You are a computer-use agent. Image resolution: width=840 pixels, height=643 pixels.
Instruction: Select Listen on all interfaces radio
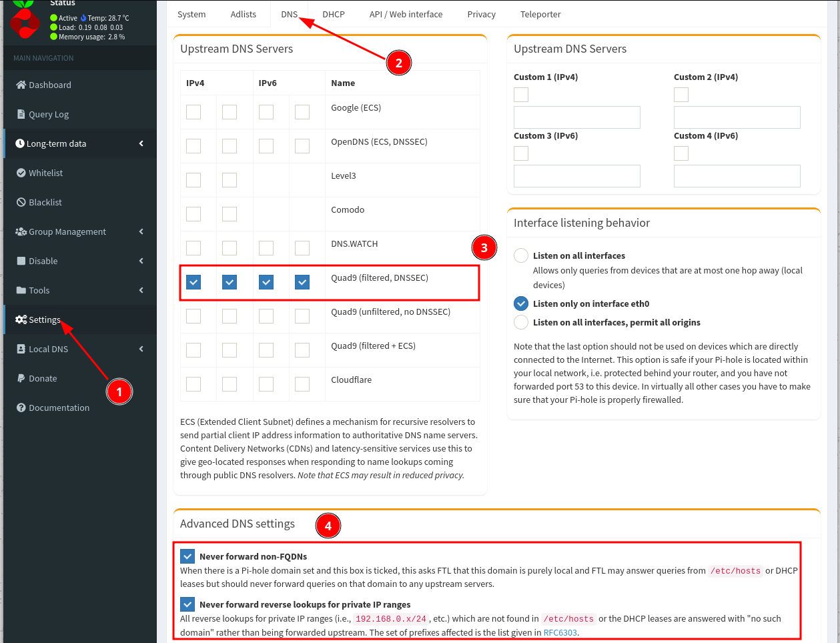[521, 255]
